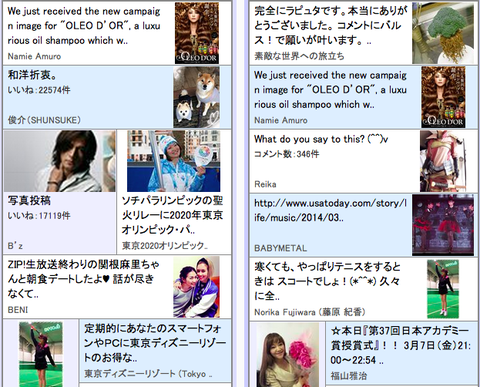Open 第37回日本アカデミー賞授賞式 post

coord(400,345)
